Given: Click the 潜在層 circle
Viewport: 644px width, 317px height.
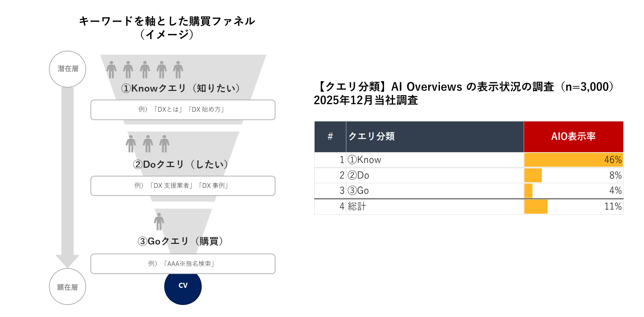Looking at the screenshot, I should coord(68,69).
